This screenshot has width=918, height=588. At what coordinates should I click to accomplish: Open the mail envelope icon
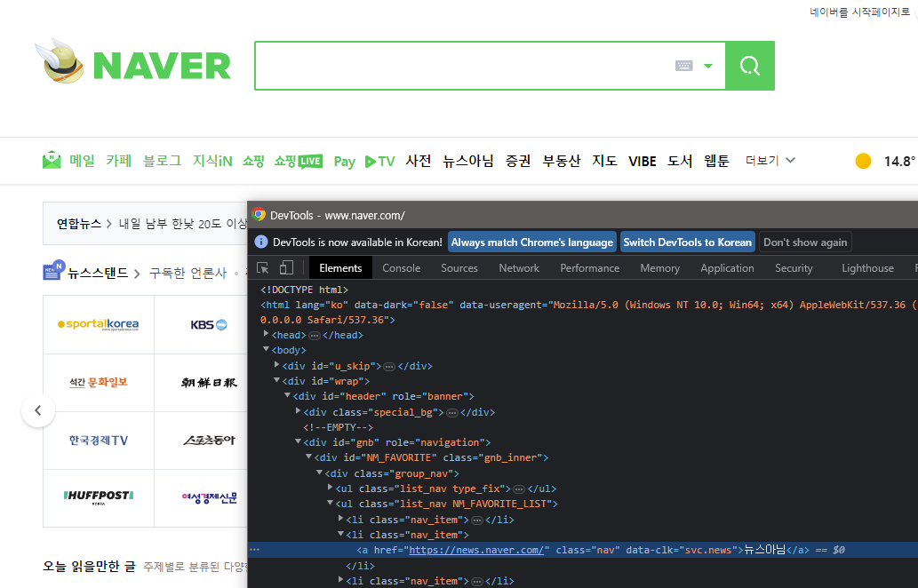[x=52, y=160]
